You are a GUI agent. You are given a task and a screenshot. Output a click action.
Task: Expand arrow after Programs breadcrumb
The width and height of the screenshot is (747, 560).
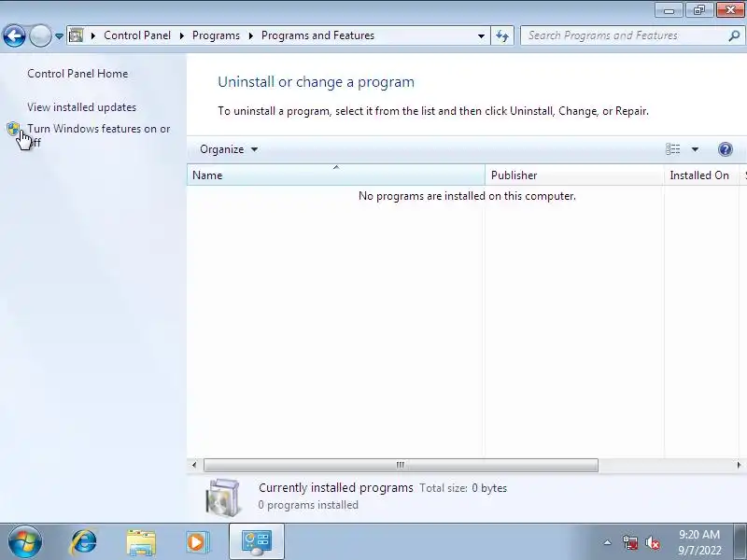[x=250, y=35]
